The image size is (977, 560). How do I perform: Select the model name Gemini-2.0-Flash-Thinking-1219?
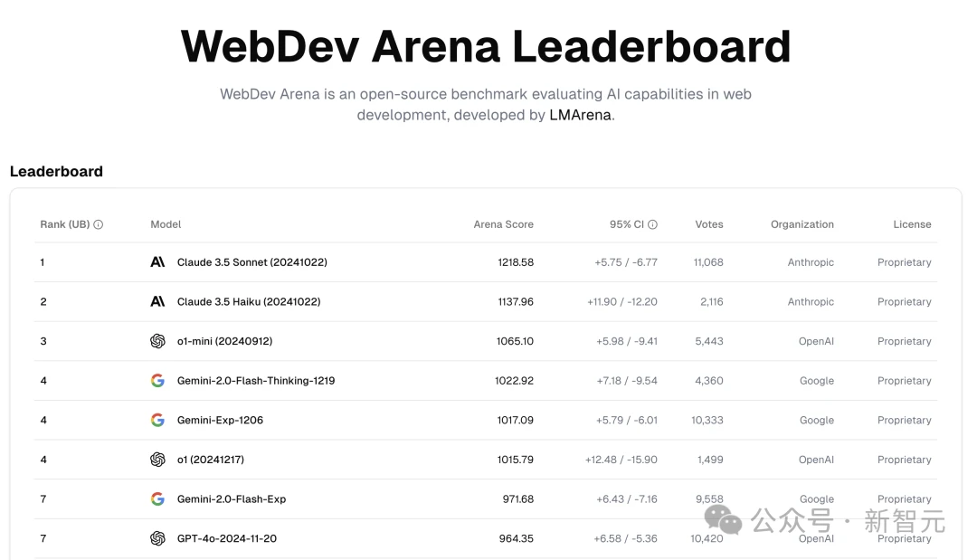click(x=256, y=381)
